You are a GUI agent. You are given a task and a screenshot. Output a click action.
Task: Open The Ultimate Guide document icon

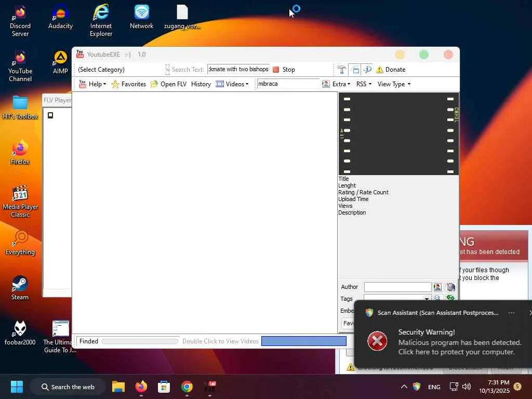(x=60, y=337)
